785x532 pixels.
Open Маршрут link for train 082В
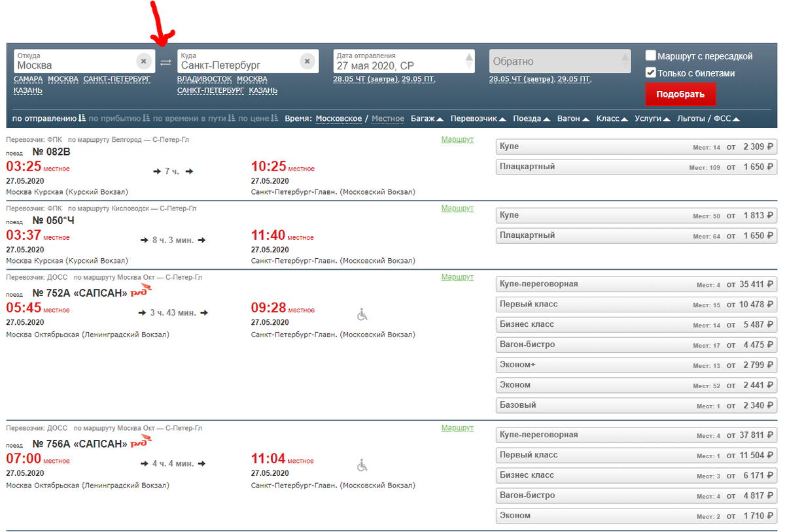(x=457, y=140)
